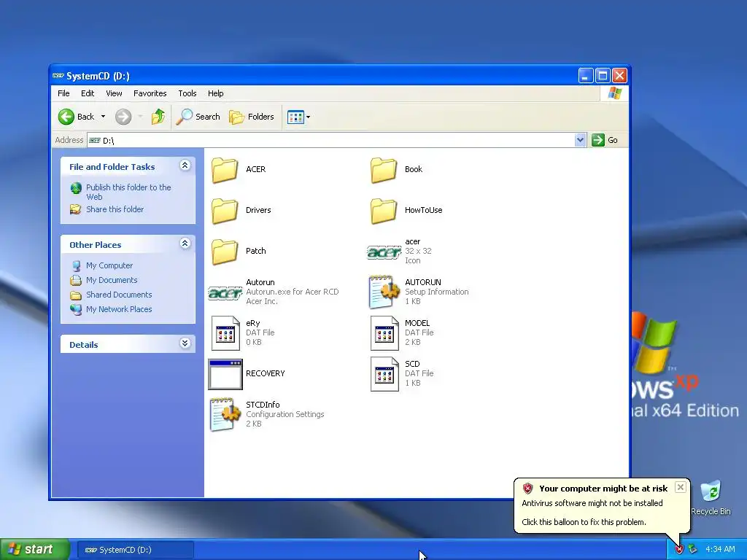
Task: Close the security warning balloon
Action: click(x=681, y=486)
